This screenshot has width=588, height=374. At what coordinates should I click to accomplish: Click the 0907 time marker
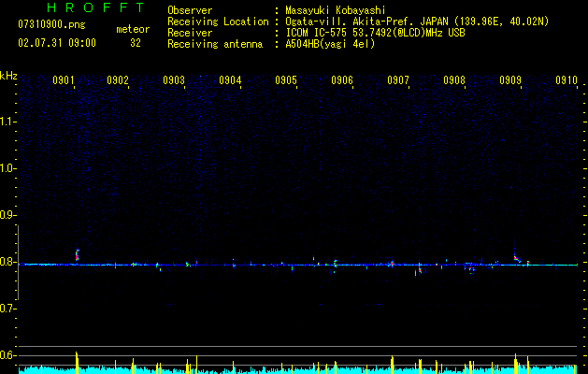point(398,80)
